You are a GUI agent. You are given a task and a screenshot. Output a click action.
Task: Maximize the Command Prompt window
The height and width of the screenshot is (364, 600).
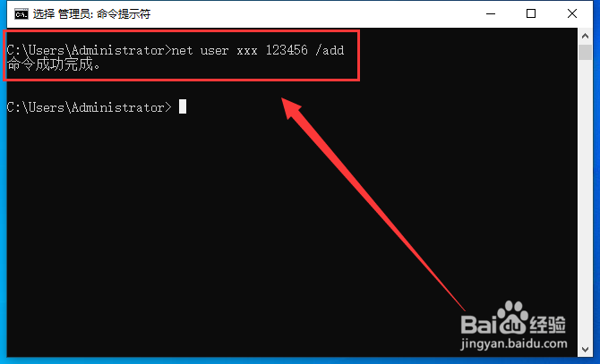click(x=531, y=13)
